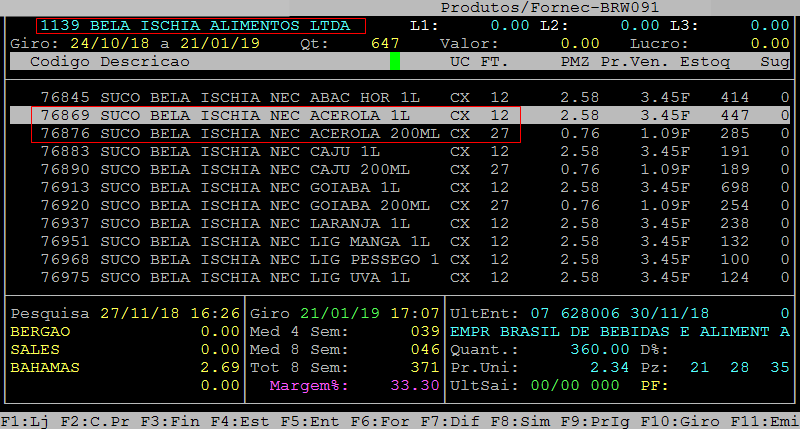Image resolution: width=800 pixels, height=429 pixels.
Task: Click the Margem% value 33.30
Action: tap(413, 385)
